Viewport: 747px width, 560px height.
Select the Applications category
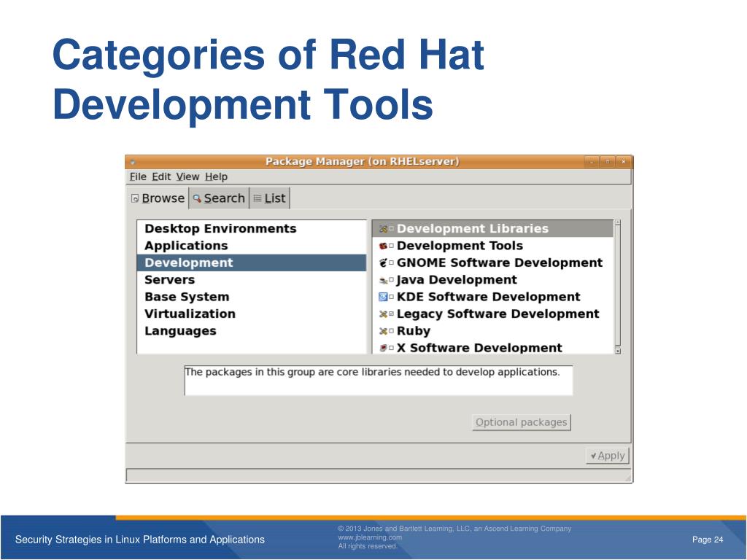pyautogui.click(x=252, y=246)
